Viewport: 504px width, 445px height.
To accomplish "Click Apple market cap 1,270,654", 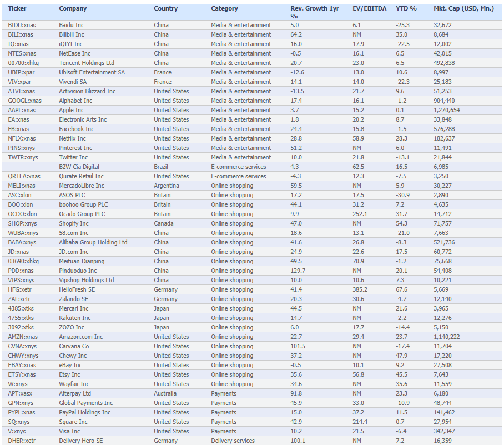I will tap(446, 110).
